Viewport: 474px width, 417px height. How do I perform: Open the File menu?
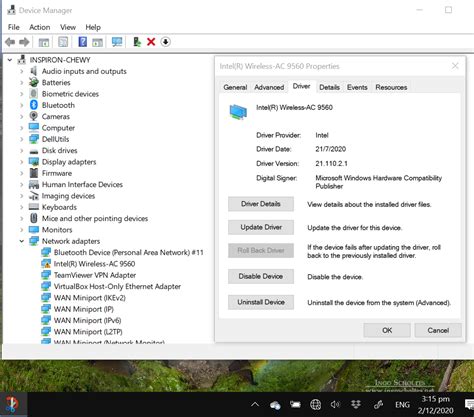tap(14, 27)
